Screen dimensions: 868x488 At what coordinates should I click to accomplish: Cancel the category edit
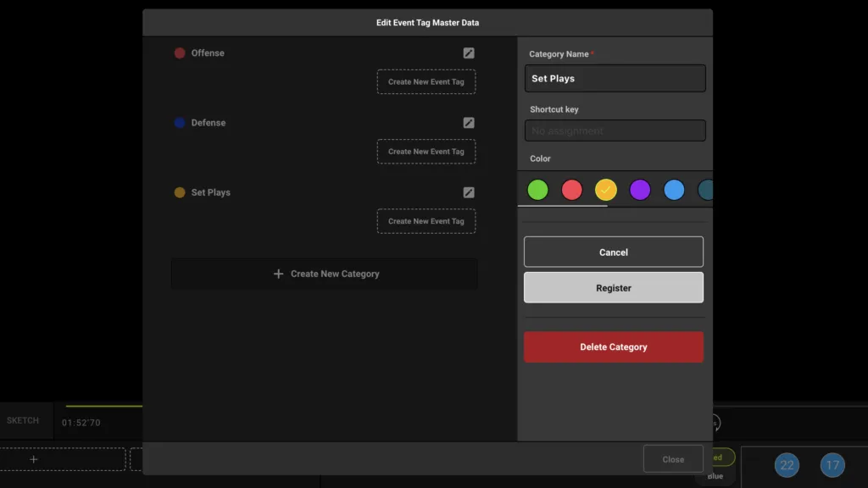pos(614,252)
